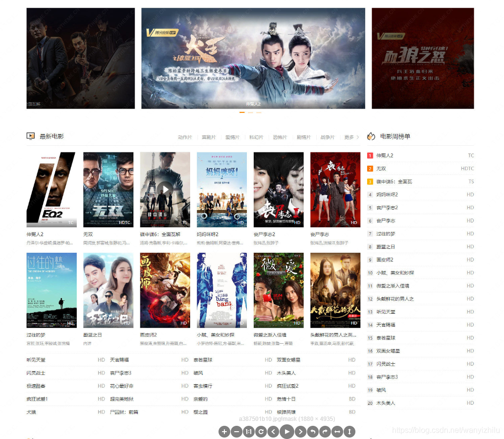Select the third carousel indicator dot
This screenshot has height=439, width=504.
click(259, 112)
